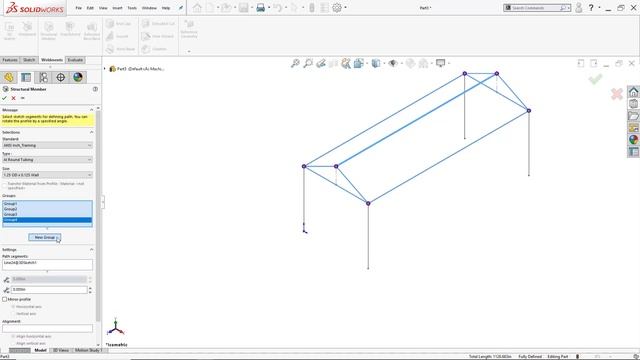Switch to the Evaluate tab
The image size is (640, 360).
(x=75, y=60)
